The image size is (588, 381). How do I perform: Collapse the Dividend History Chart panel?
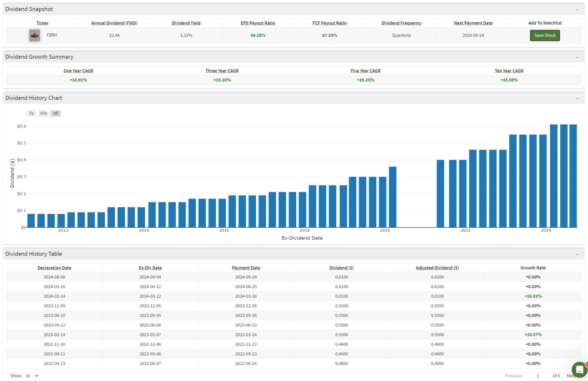coord(577,98)
